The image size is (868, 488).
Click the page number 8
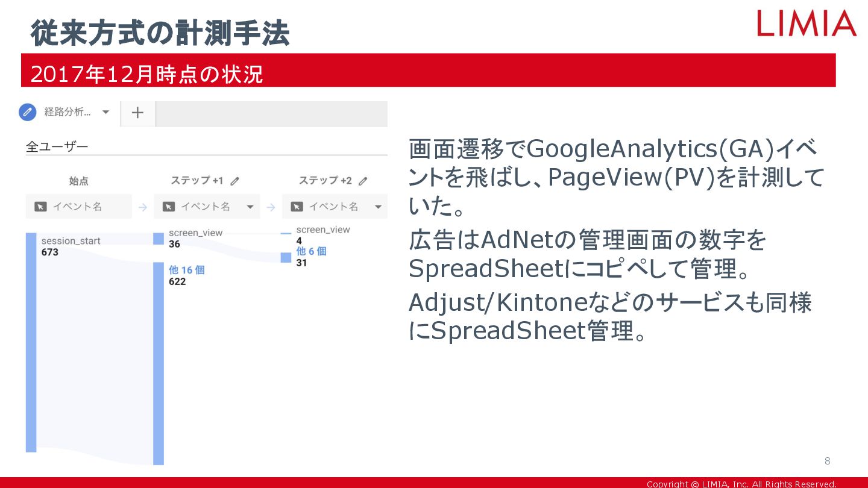(x=828, y=461)
